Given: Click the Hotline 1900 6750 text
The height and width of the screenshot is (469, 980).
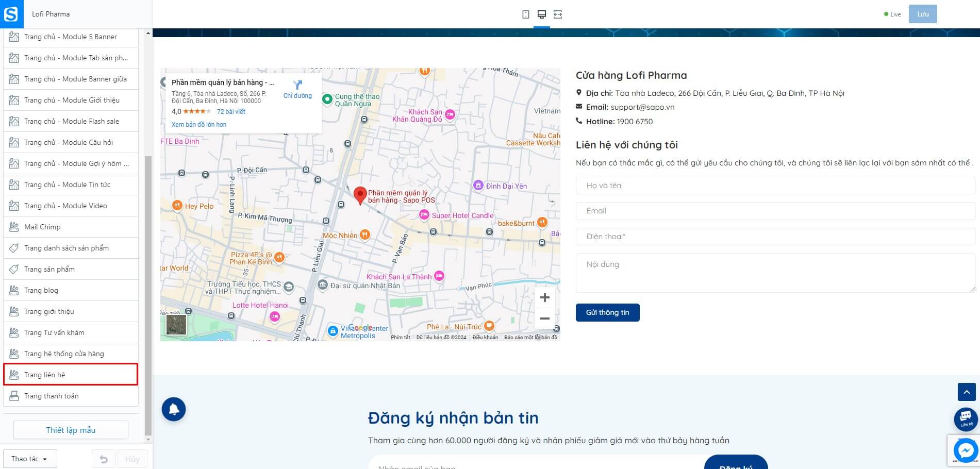Looking at the screenshot, I should (619, 122).
